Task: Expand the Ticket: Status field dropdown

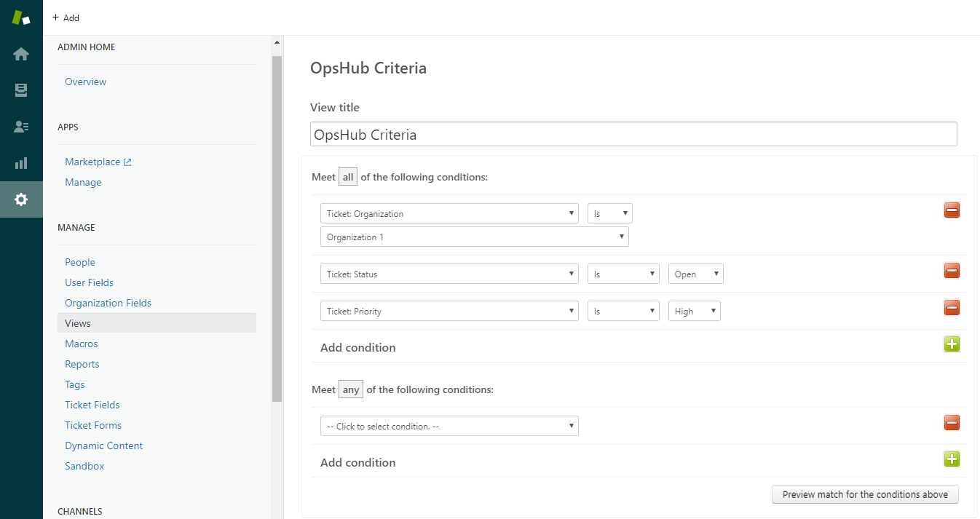Action: pos(449,274)
